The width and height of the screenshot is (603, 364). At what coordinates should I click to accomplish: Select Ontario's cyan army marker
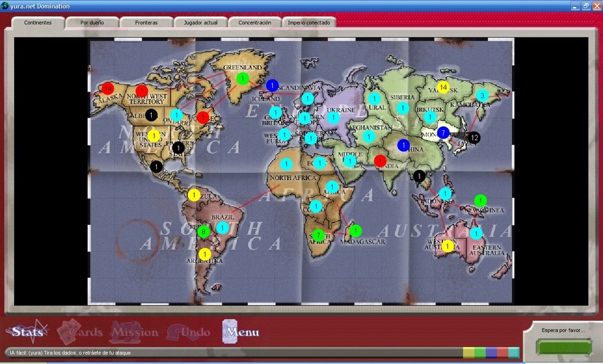click(x=177, y=114)
